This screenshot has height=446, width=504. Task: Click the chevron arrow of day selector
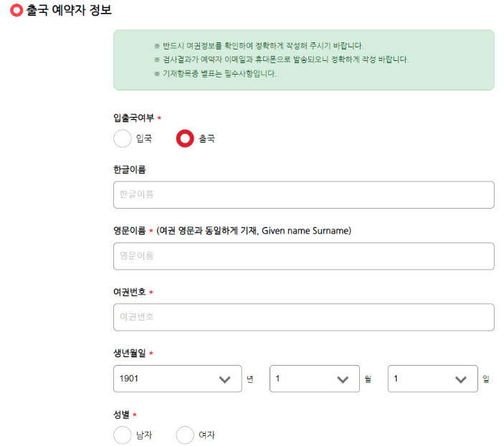tap(460, 380)
